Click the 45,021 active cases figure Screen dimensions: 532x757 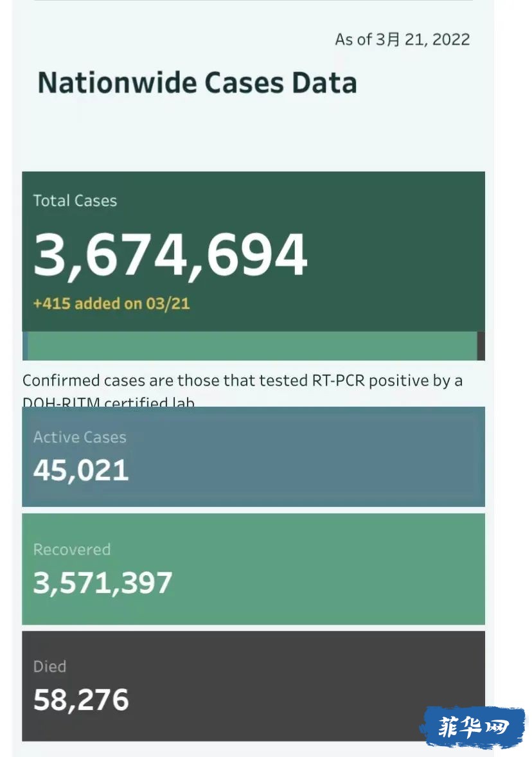(x=80, y=470)
